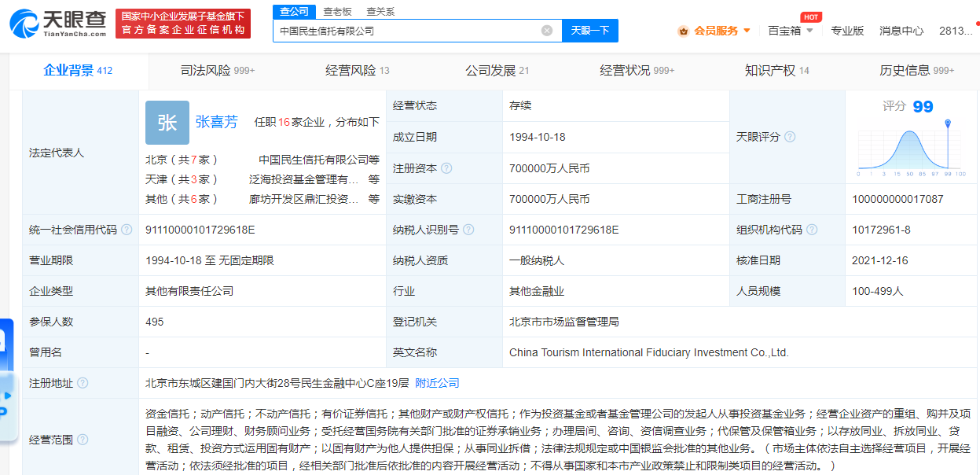980x475 pixels.
Task: Expand the user account menu 2813...
Action: click(x=957, y=31)
